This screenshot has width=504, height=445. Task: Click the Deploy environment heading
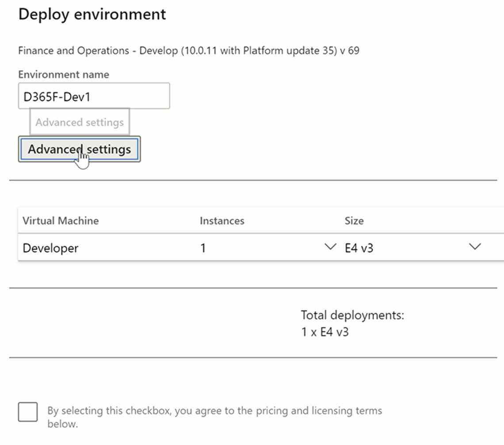click(92, 14)
